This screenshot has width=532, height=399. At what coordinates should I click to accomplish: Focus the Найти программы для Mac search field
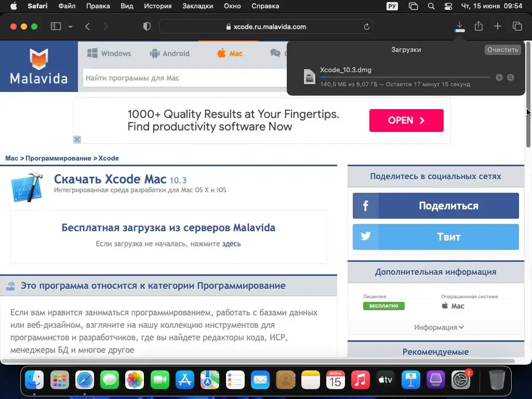pos(185,78)
